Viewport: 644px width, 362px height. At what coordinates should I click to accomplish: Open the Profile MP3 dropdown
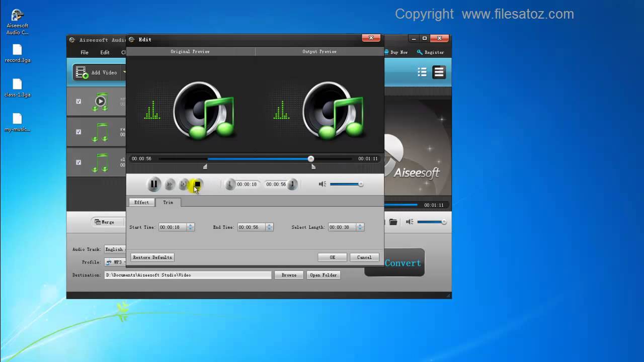(115, 262)
